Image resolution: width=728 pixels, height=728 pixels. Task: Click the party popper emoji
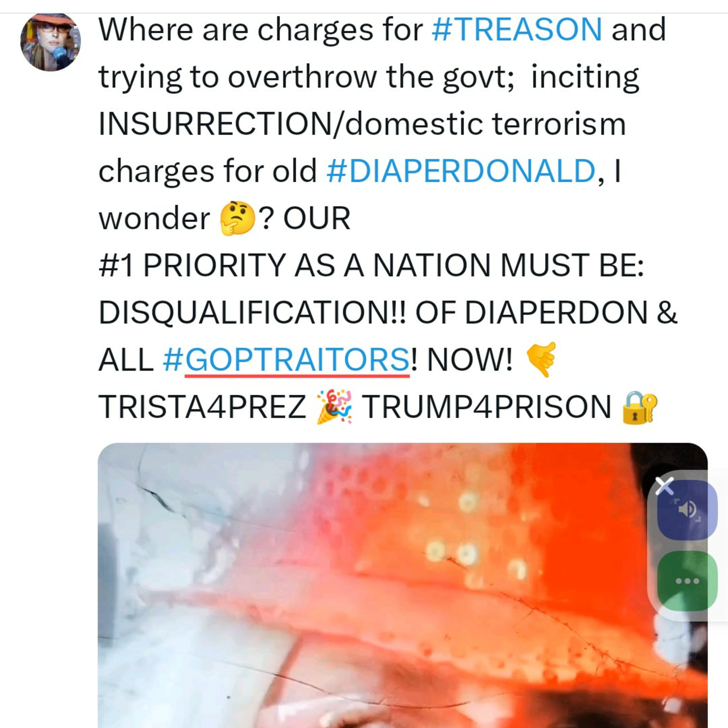(334, 407)
